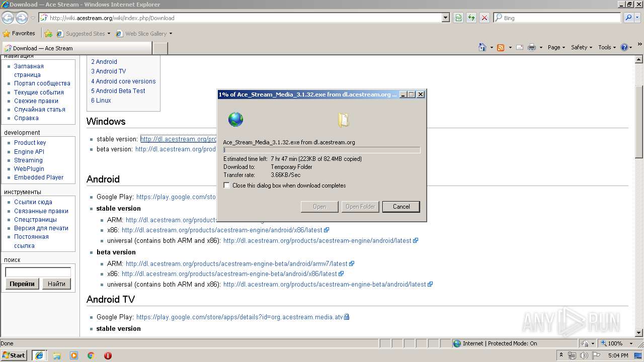Open Streaming sidebar link
The width and height of the screenshot is (644, 362).
(28, 160)
